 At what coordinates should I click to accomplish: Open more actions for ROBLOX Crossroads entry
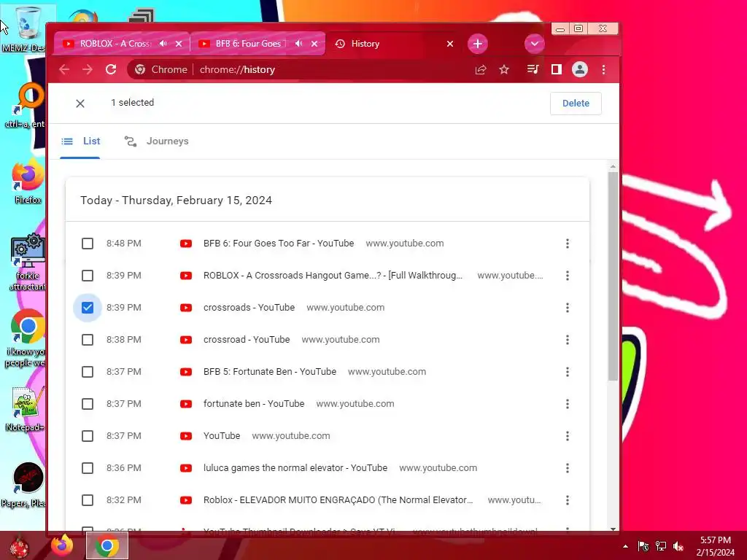(x=568, y=276)
